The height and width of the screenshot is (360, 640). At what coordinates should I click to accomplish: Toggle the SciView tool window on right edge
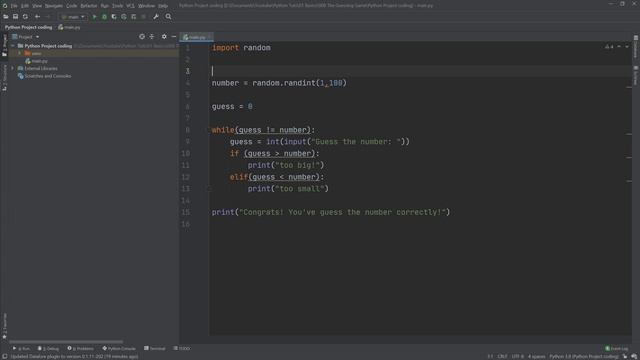(636, 76)
